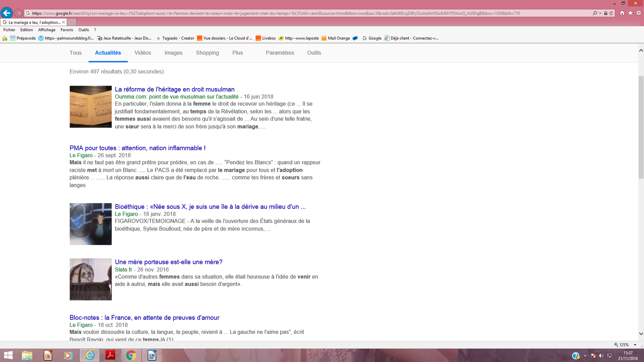
Task: Open the address bar autocomplete dropdown arrow
Action: click(x=600, y=13)
